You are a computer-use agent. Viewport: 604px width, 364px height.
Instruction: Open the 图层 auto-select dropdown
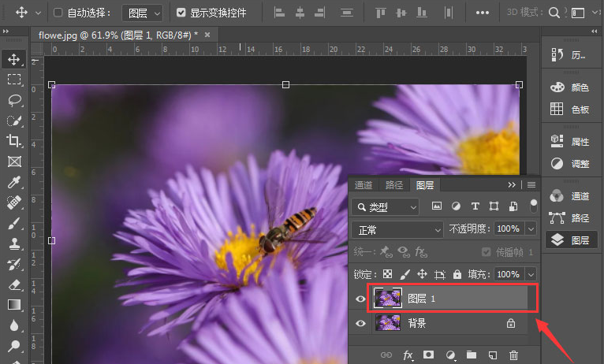(x=143, y=13)
